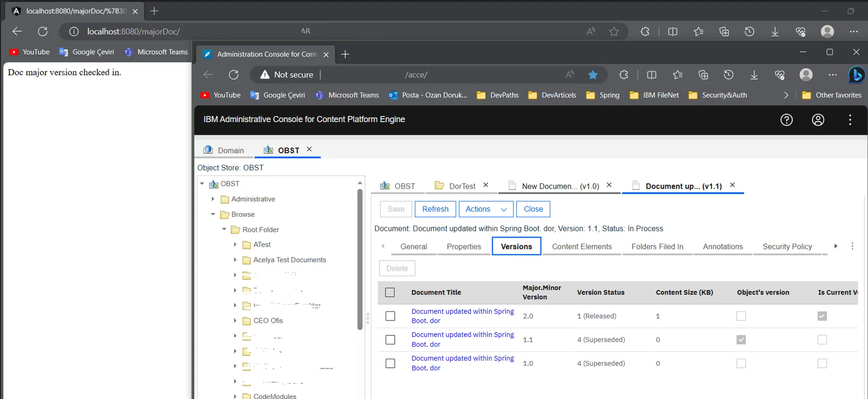Open Downloads icon in background browser window
The width and height of the screenshot is (868, 399).
point(775,32)
